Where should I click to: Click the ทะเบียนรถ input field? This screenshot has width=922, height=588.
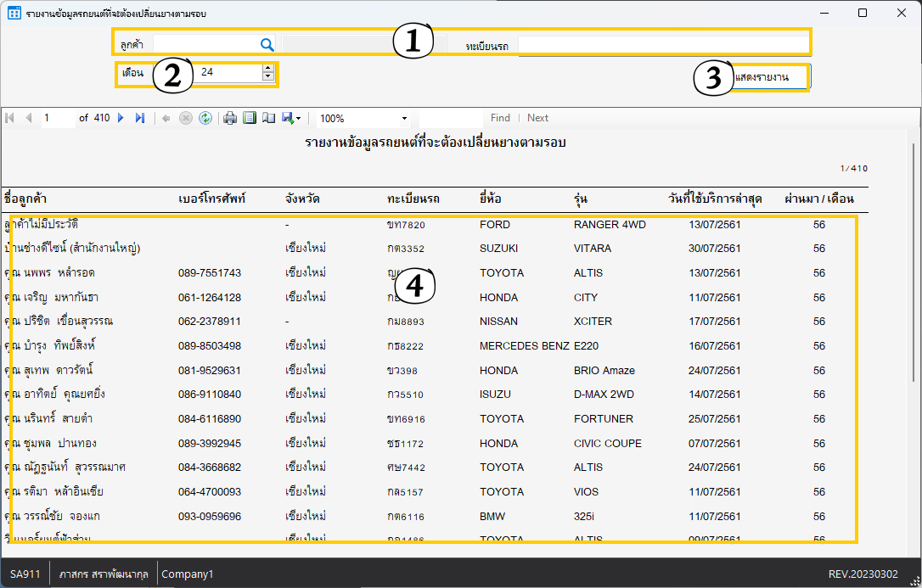(662, 45)
